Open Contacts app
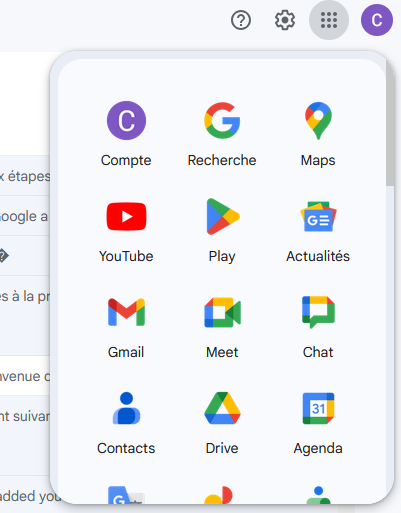Screen dimensions: 401x513 [126, 422]
